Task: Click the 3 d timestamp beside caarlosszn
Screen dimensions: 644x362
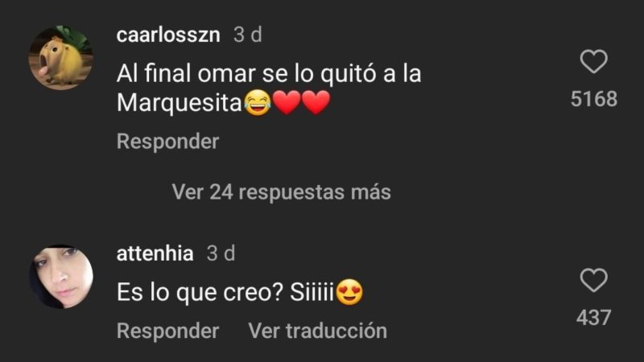Action: coord(248,35)
